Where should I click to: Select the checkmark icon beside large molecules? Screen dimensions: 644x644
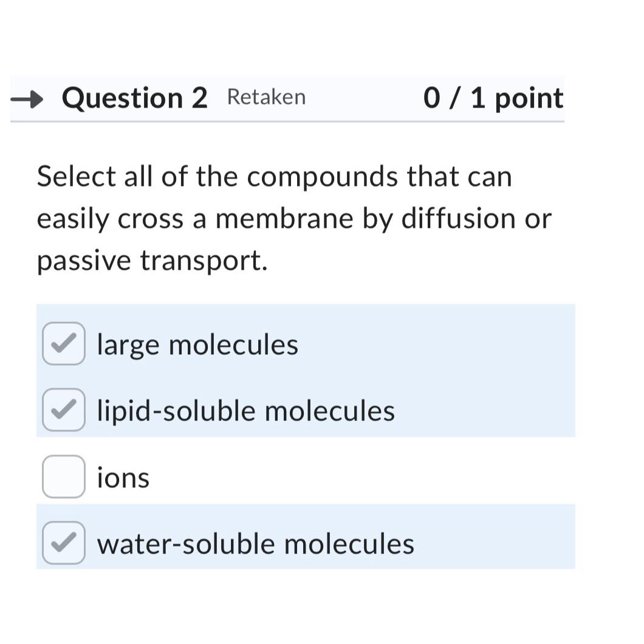point(63,344)
